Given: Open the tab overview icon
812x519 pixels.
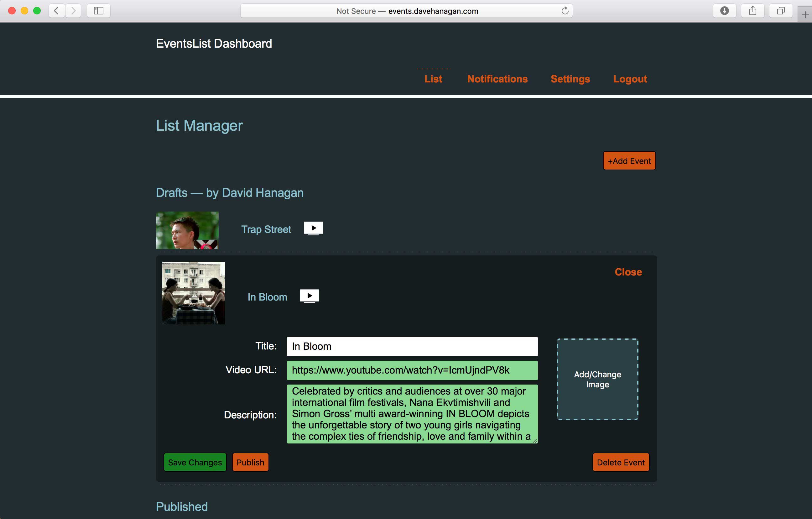Looking at the screenshot, I should click(x=781, y=10).
